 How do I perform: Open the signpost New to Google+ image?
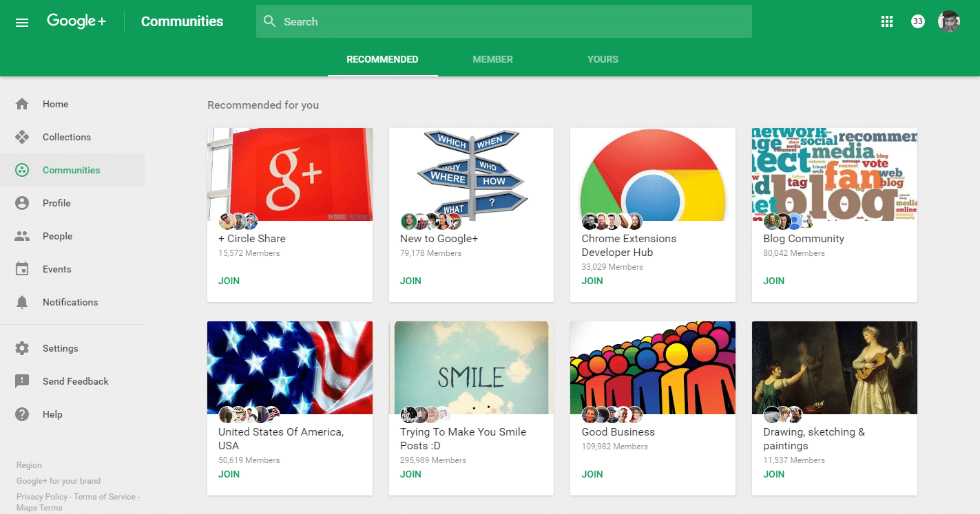pos(472,174)
